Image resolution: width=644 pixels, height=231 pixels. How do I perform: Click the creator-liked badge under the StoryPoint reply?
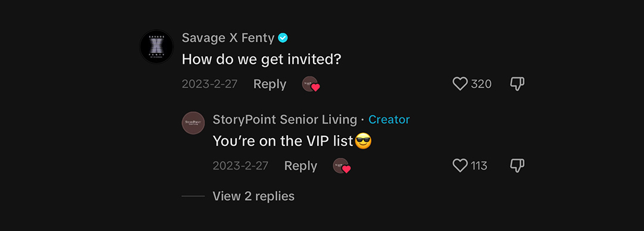pyautogui.click(x=341, y=166)
